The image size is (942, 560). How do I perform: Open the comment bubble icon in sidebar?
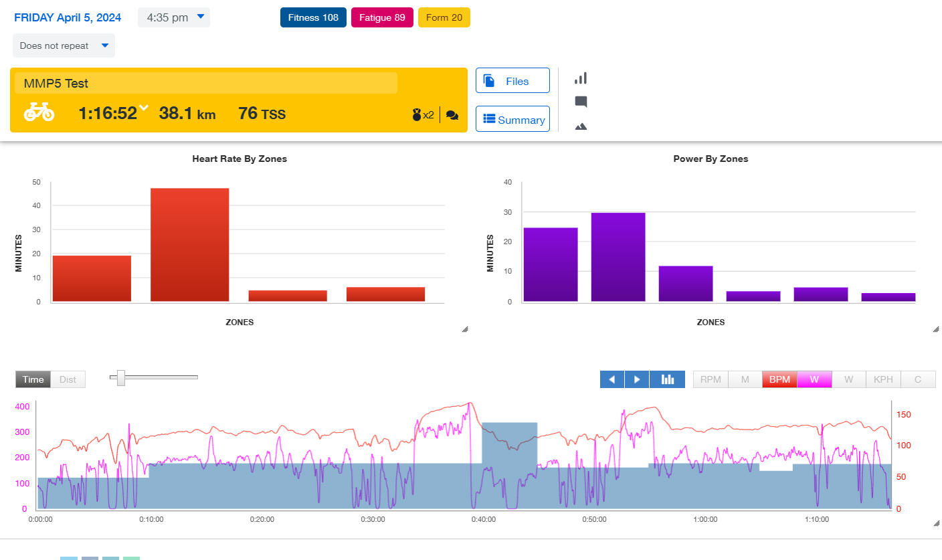pos(581,102)
